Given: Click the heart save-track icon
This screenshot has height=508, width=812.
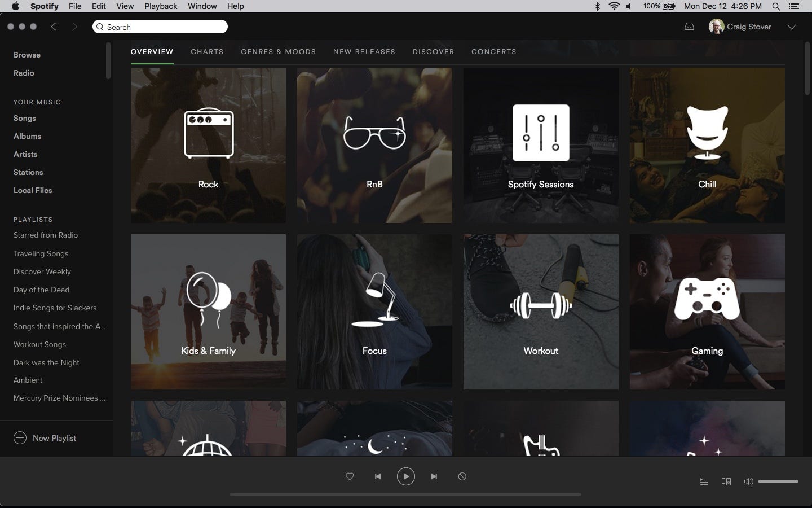Looking at the screenshot, I should click(350, 476).
